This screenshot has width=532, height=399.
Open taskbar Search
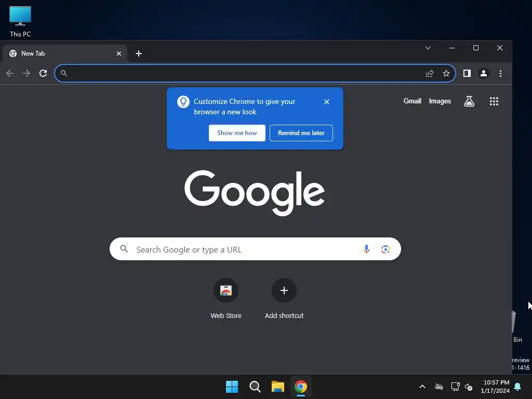click(x=255, y=387)
